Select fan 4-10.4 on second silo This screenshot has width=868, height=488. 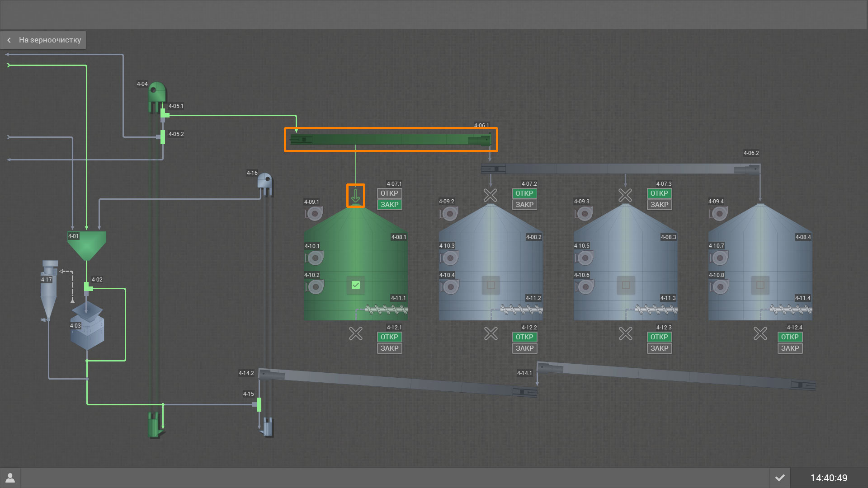pos(450,286)
